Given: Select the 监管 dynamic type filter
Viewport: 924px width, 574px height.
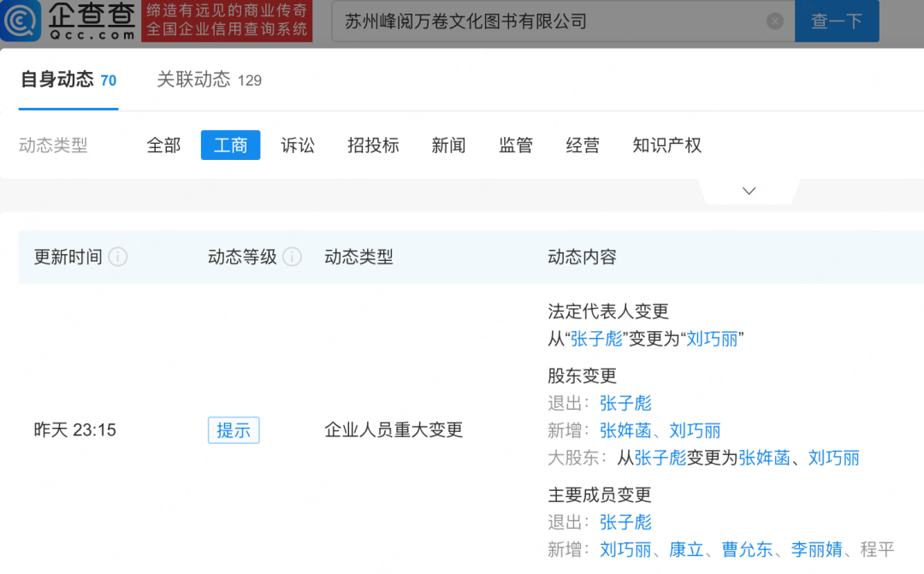Looking at the screenshot, I should [516, 145].
